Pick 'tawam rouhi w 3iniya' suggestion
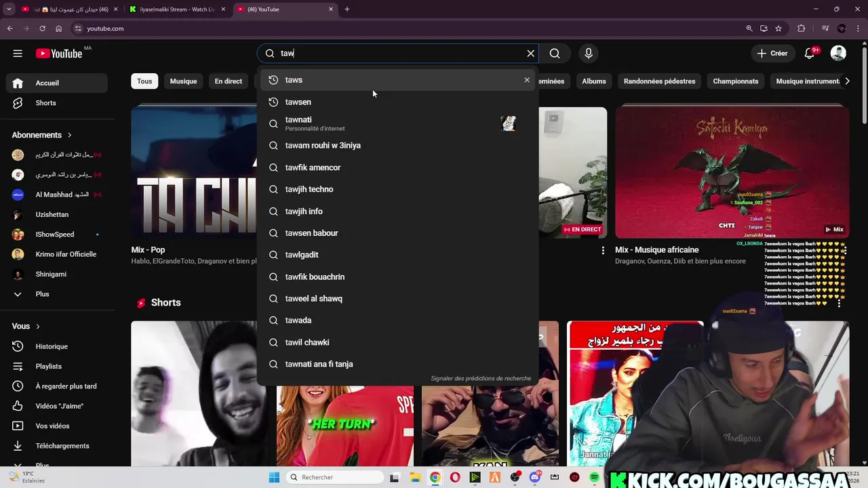 tap(398, 145)
